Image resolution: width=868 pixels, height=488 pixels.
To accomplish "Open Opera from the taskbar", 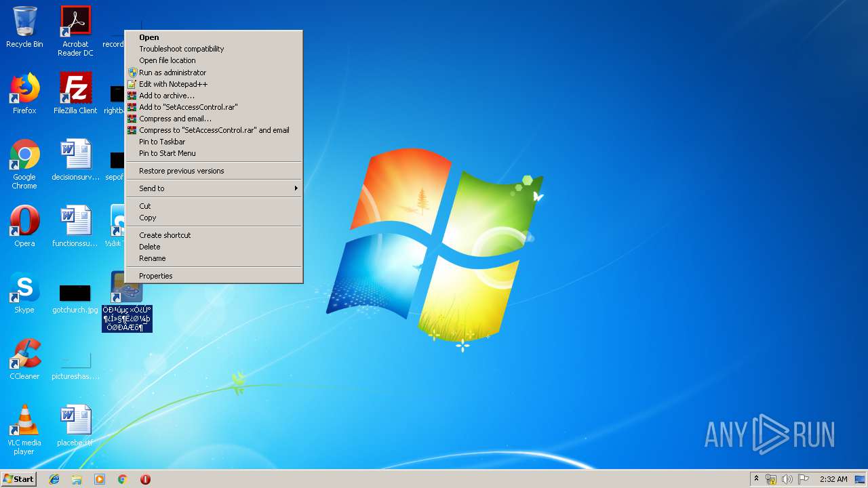I will tap(145, 479).
